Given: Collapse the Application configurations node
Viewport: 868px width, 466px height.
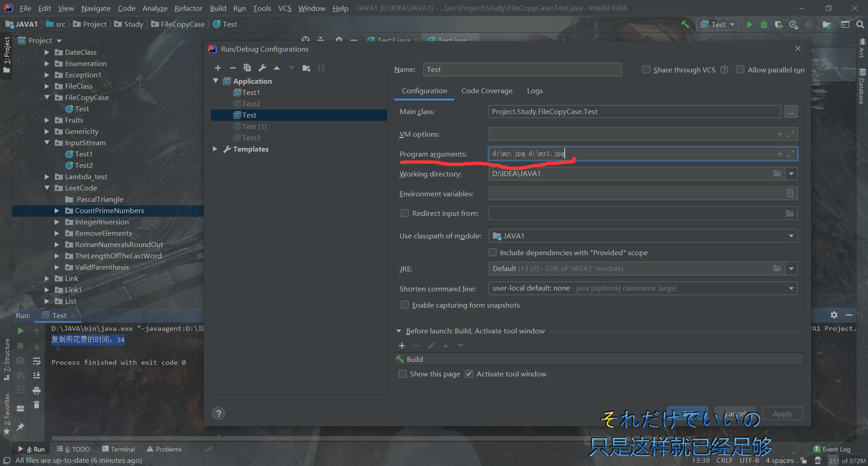Looking at the screenshot, I should coord(216,81).
